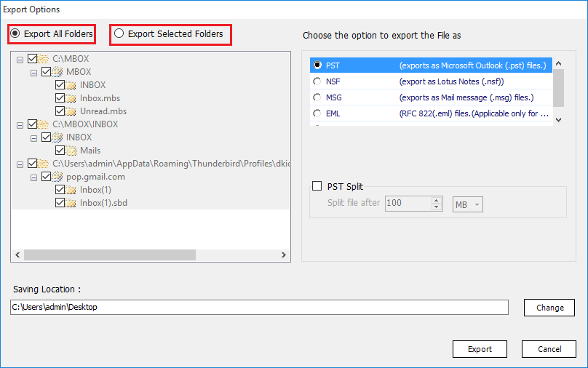Toggle the Inbox(1) checkbox
The image size is (588, 368).
(60, 190)
